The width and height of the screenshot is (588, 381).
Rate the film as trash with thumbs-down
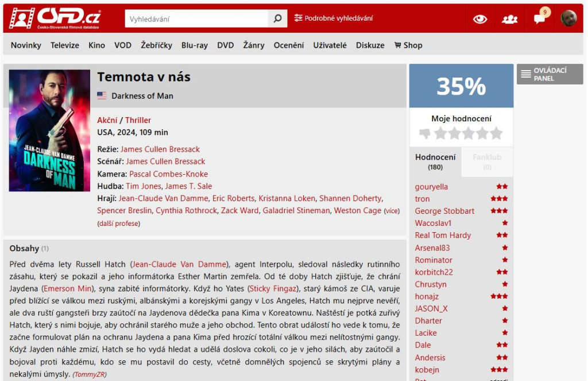tap(425, 133)
